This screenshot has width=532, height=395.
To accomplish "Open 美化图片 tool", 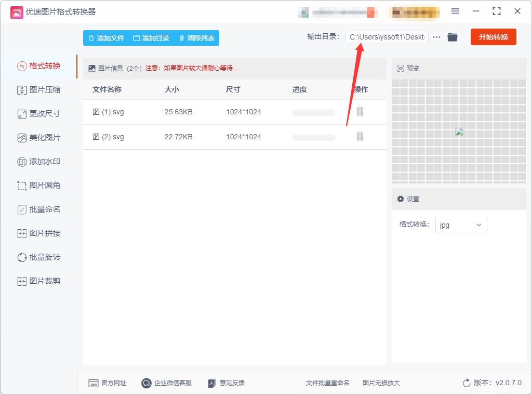I will coord(39,138).
